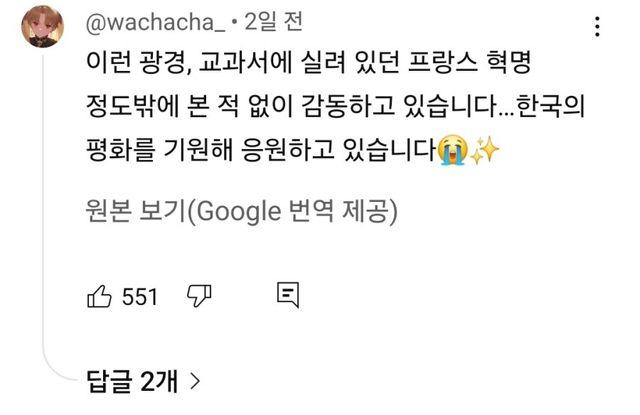
Task: Open the wachacha_ profile avatar
Action: tap(42, 27)
